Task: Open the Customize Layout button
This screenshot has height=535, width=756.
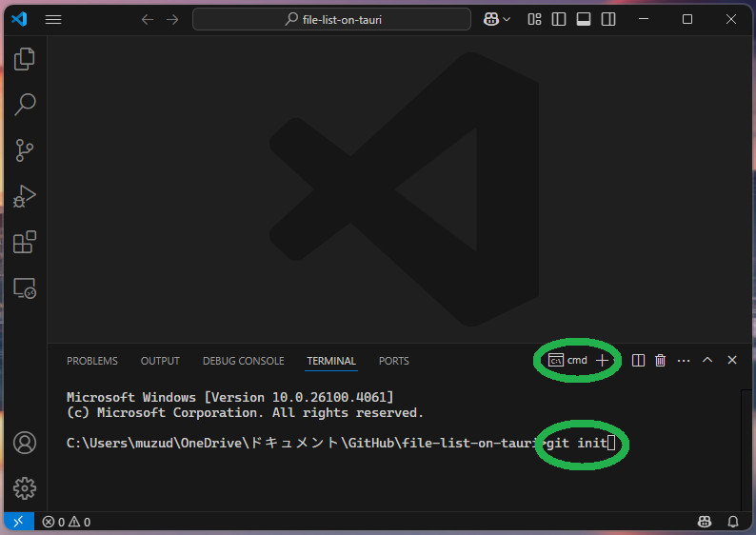Action: pyautogui.click(x=534, y=19)
